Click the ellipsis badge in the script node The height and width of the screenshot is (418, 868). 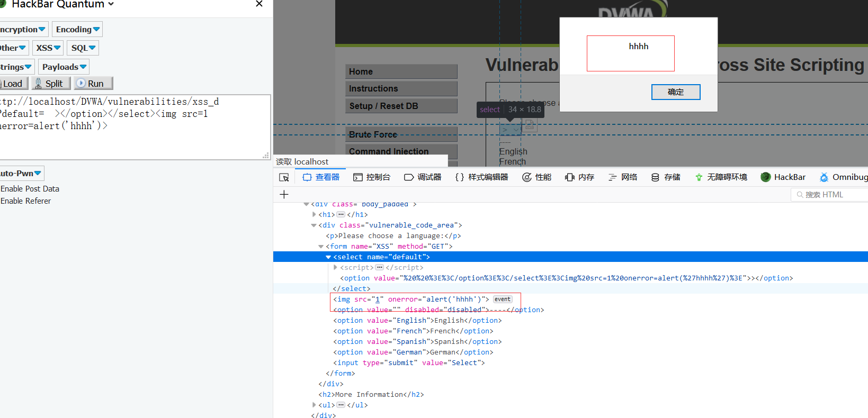tap(380, 268)
